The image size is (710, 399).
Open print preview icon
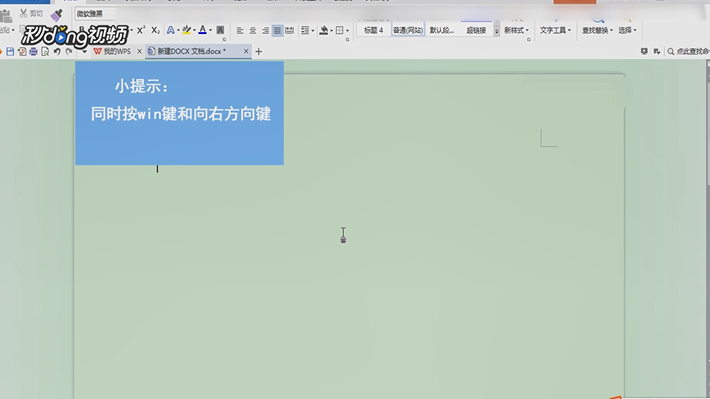point(45,52)
